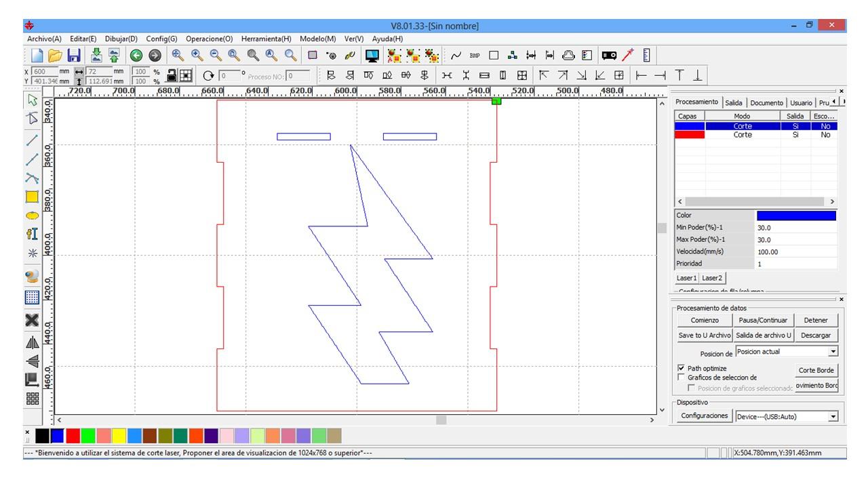The width and height of the screenshot is (868, 488).
Task: Select the yellow ellipse drawing tool
Action: (32, 216)
